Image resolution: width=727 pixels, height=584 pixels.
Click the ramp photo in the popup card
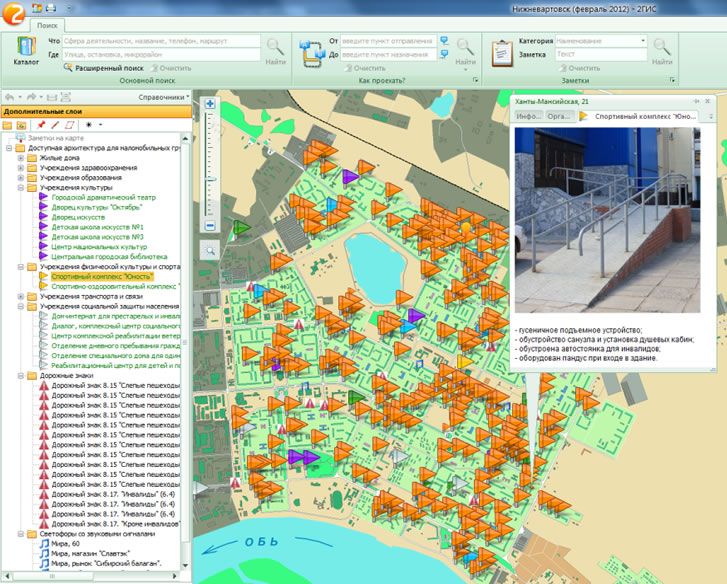coord(607,221)
